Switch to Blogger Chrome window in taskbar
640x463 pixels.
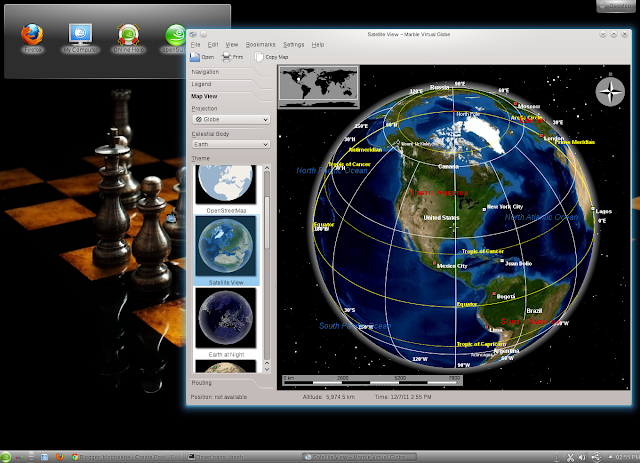pyautogui.click(x=126, y=457)
